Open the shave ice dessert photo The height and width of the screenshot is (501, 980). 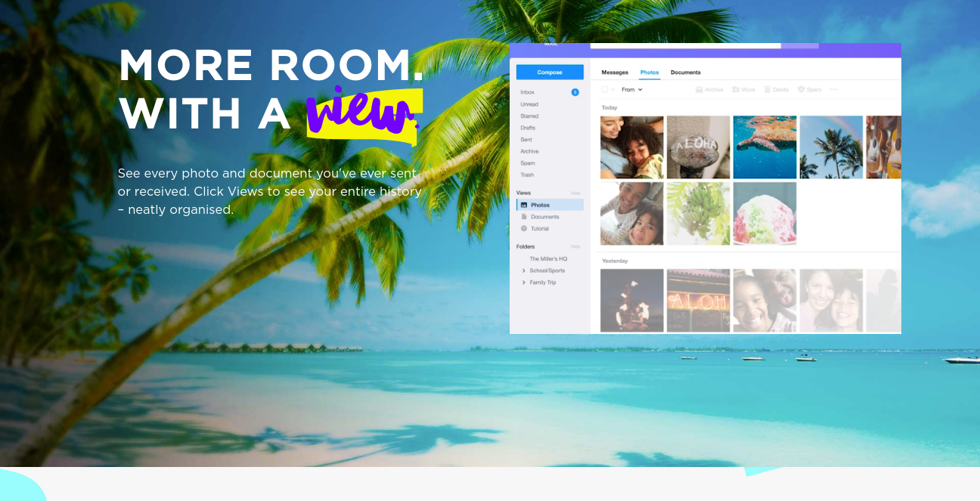764,213
